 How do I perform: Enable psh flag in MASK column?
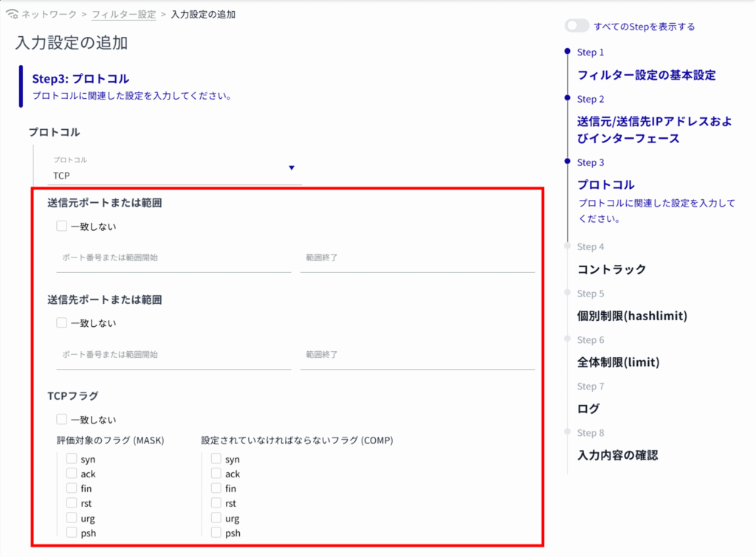[x=72, y=533]
